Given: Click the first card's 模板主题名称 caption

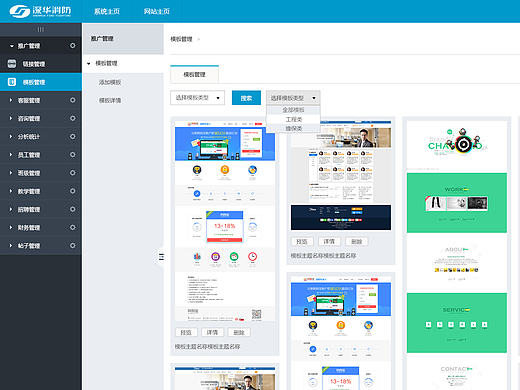Looking at the screenshot, I should 207,347.
